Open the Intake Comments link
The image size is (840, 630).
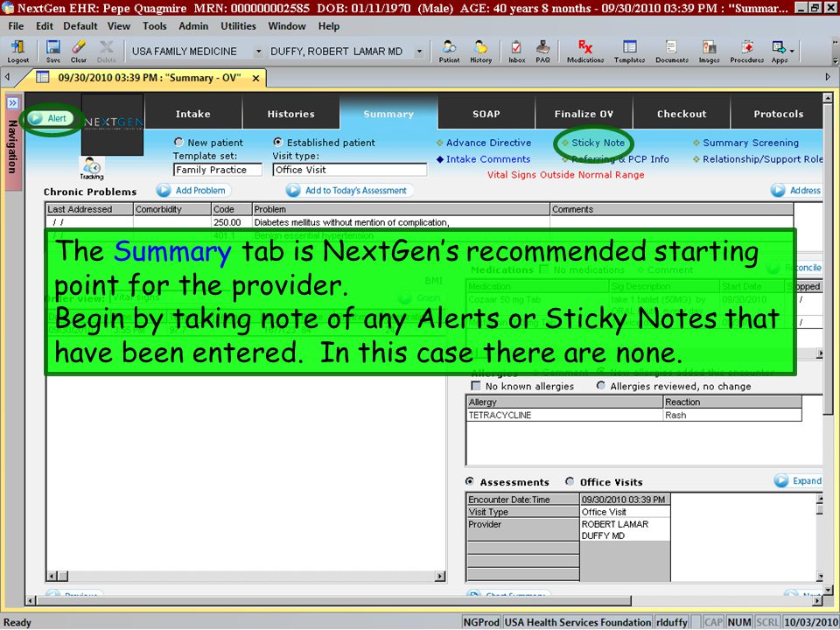(x=488, y=159)
